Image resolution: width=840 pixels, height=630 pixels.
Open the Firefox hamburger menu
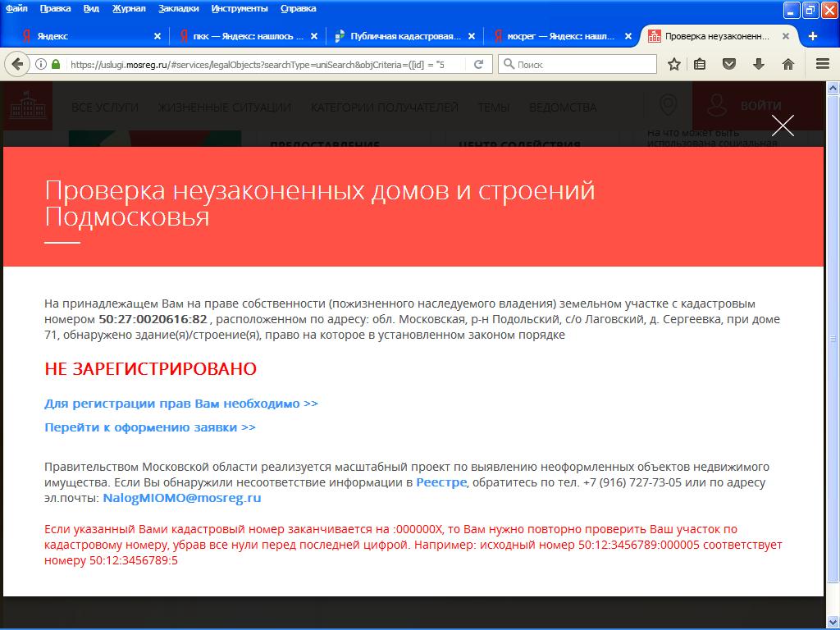pyautogui.click(x=822, y=64)
